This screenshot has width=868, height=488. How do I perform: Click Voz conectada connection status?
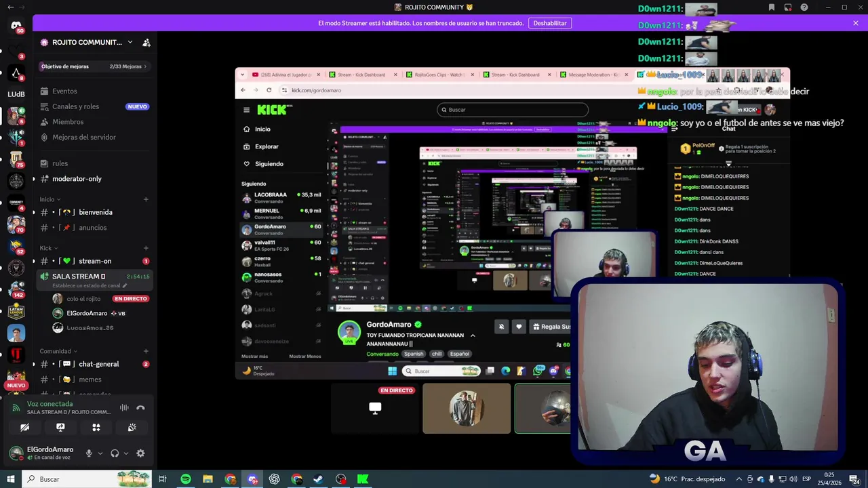pyautogui.click(x=50, y=404)
